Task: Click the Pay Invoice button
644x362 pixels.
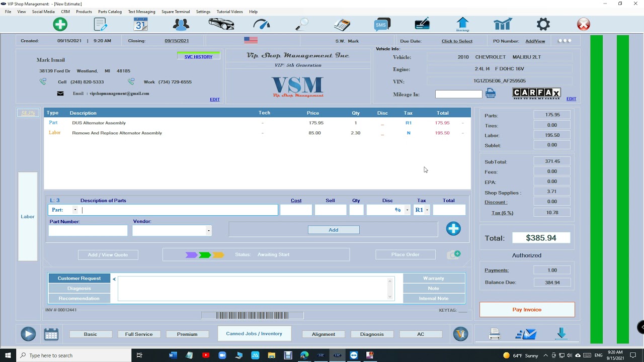Action: (527, 310)
